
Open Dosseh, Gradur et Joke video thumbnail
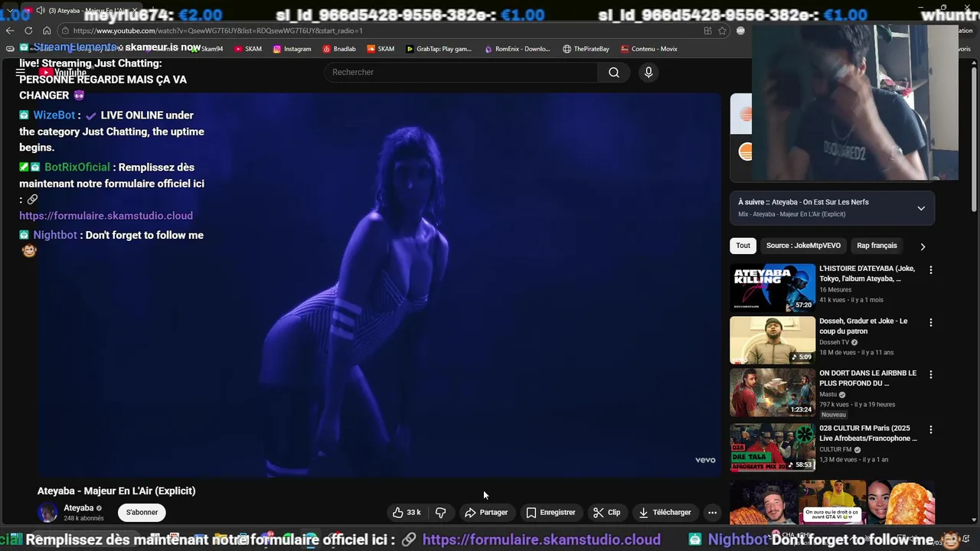click(x=773, y=341)
